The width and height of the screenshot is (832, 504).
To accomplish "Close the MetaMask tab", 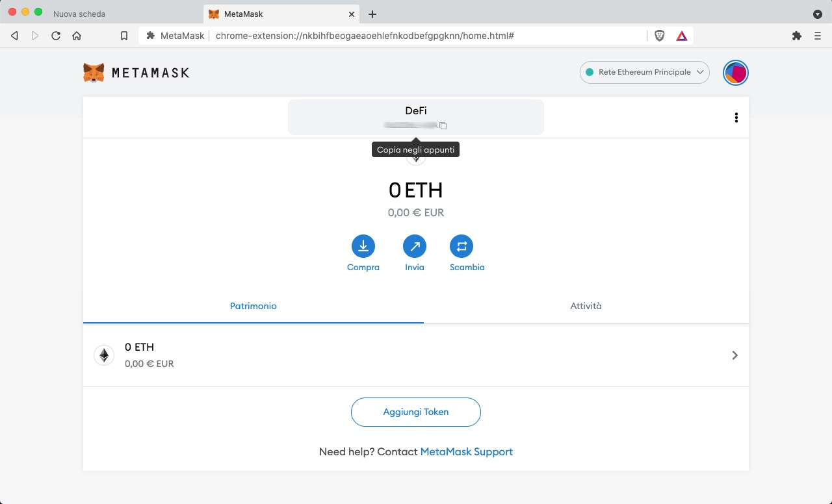I will pos(352,14).
